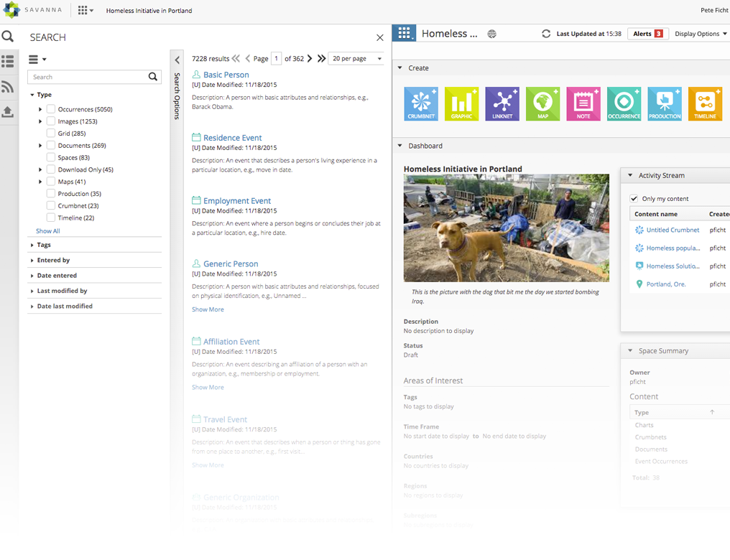Open the Residence Event result

[x=232, y=138]
